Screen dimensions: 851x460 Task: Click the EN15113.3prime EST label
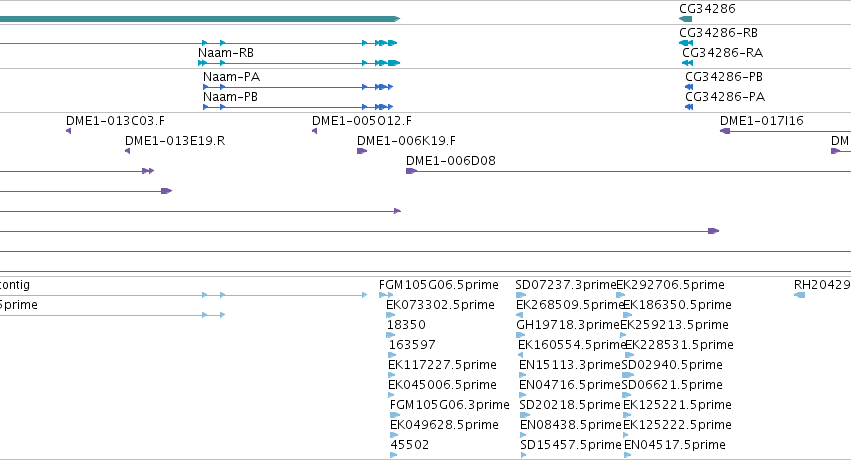(x=569, y=365)
